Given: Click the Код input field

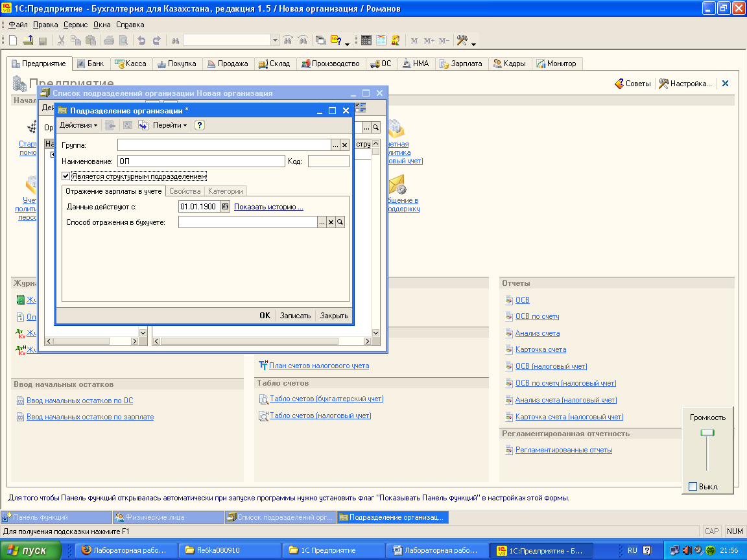Looking at the screenshot, I should tap(329, 161).
